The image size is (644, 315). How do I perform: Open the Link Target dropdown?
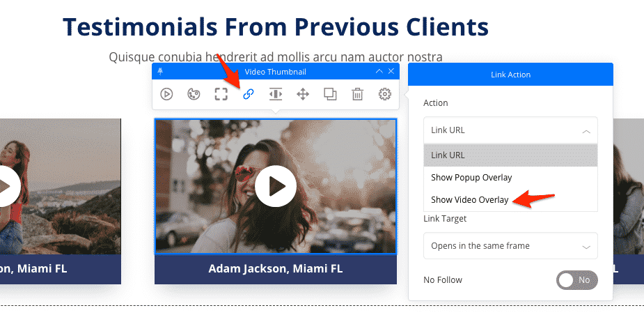coord(510,246)
